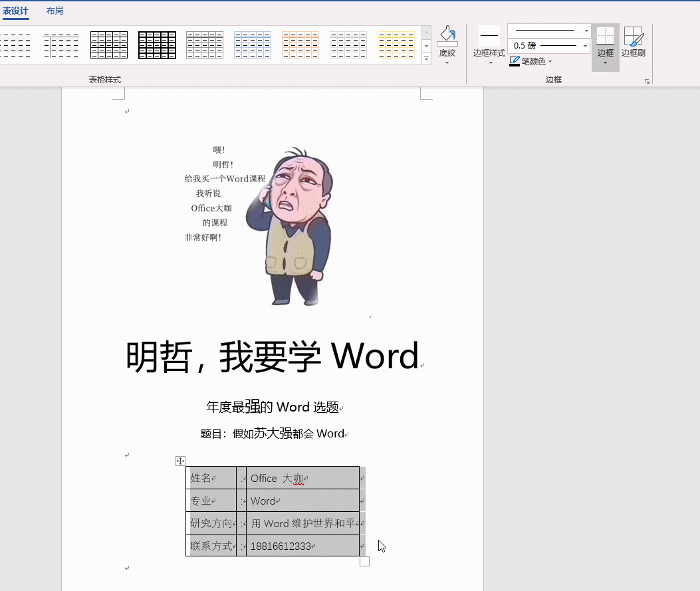Viewport: 700px width, 591px height.
Task: Click the 边框 borders grid icon
Action: 606,36
